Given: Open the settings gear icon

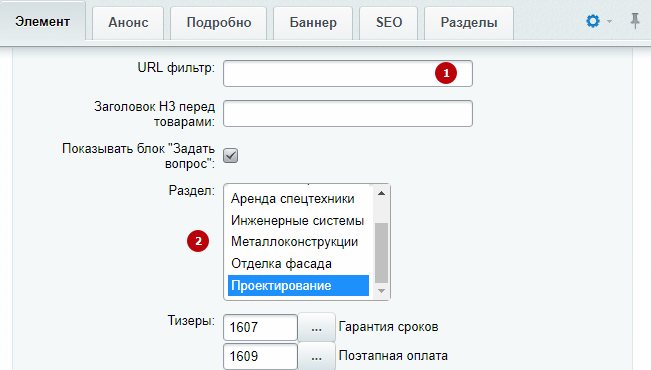Looking at the screenshot, I should point(592,21).
